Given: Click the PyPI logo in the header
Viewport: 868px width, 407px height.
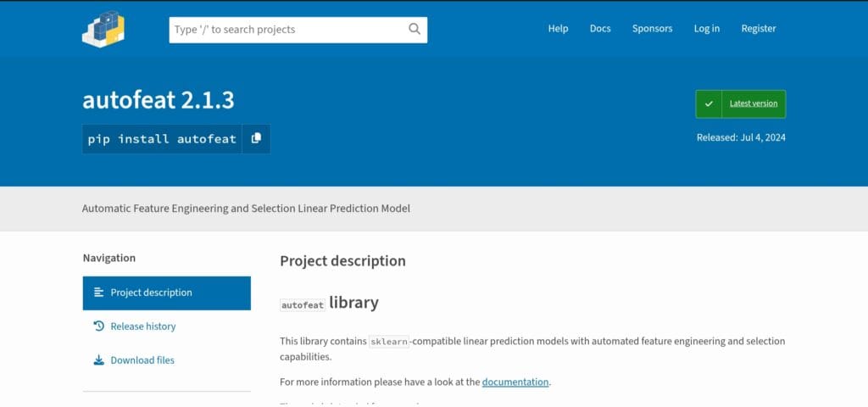Looking at the screenshot, I should click(x=104, y=29).
